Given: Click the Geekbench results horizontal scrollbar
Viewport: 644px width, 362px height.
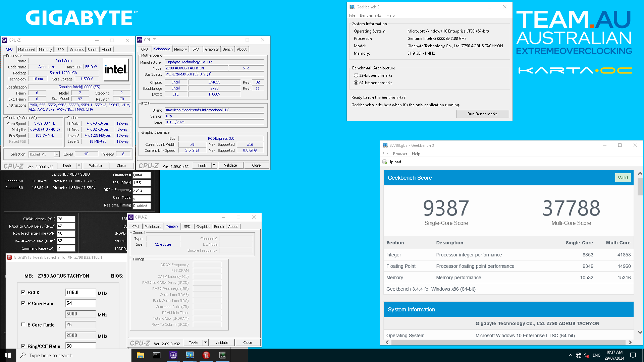Looking at the screenshot, I should (508, 342).
